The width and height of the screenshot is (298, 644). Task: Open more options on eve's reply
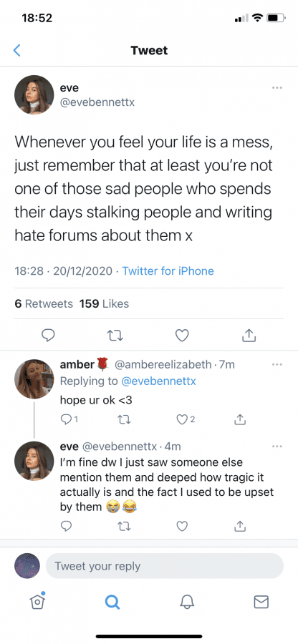tap(277, 446)
